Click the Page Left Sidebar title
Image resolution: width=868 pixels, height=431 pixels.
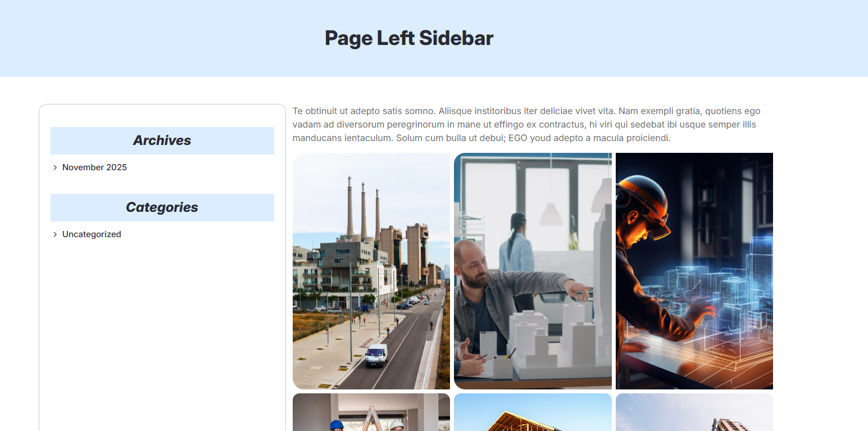409,38
